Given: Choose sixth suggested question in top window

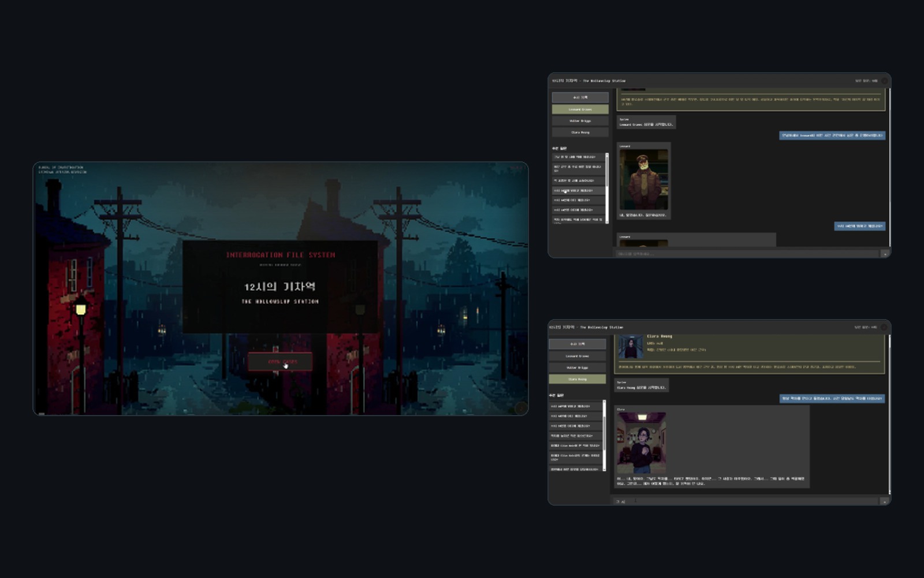Looking at the screenshot, I should pos(578,210).
